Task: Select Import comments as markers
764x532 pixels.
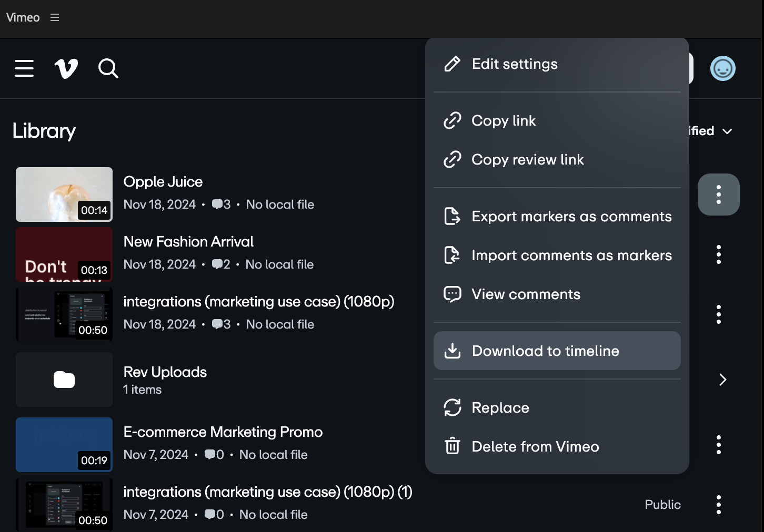Action: (571, 255)
